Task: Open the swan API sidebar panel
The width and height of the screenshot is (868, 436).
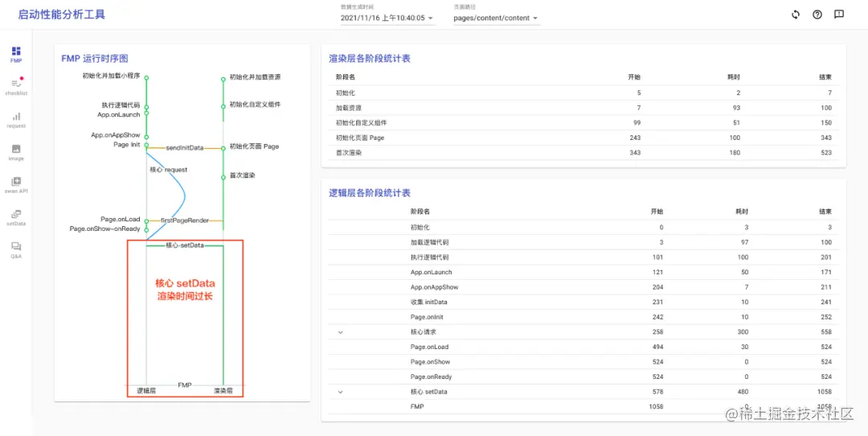Action: [x=16, y=185]
